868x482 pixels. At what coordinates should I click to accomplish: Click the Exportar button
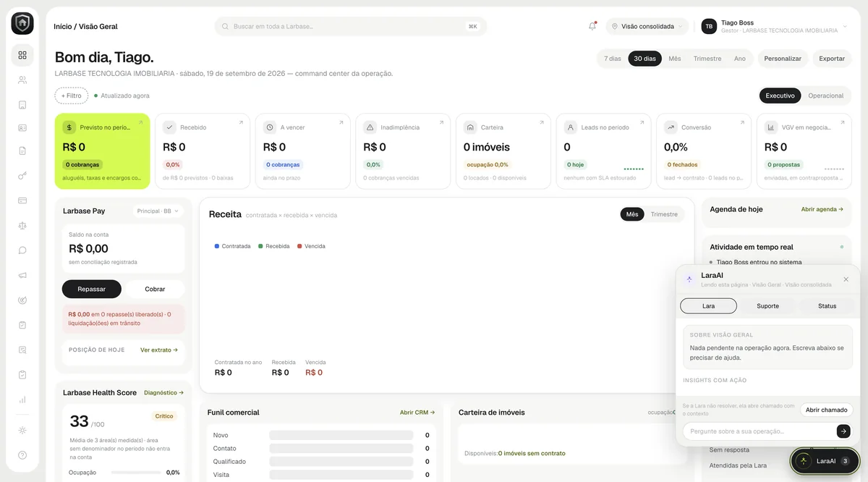point(832,59)
